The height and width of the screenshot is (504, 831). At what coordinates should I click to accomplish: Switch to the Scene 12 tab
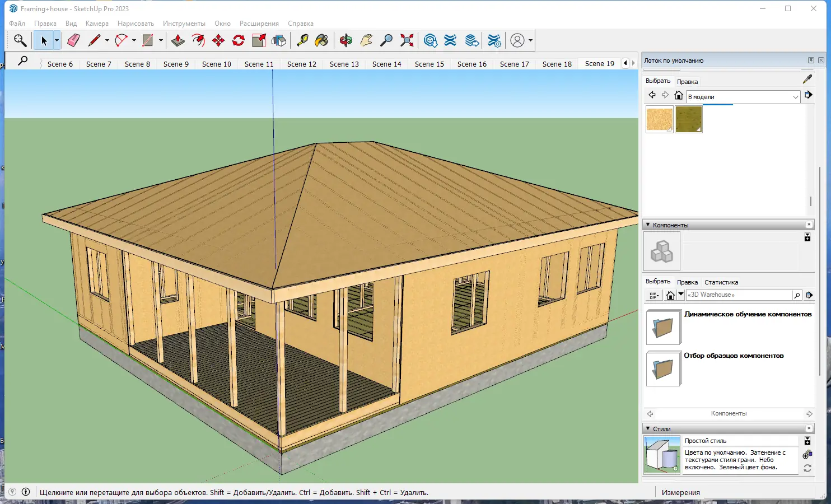[x=302, y=64]
